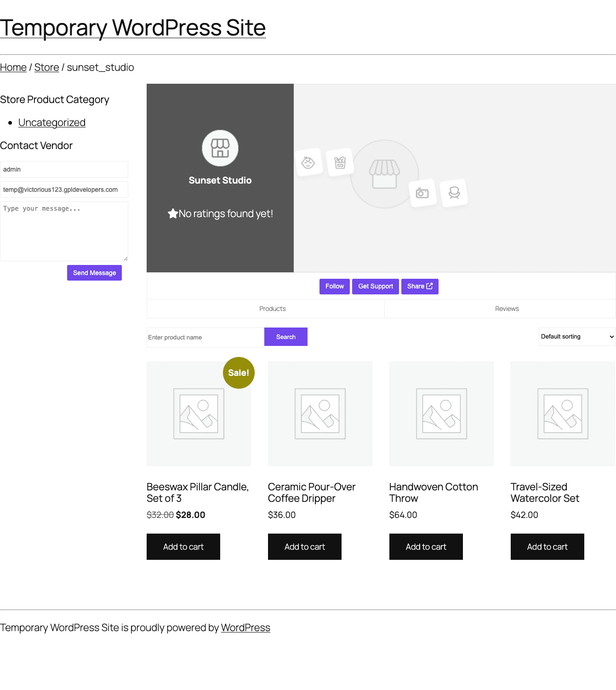Viewport: 616px width, 690px height.
Task: Open the Store breadcrumb link
Action: (47, 67)
